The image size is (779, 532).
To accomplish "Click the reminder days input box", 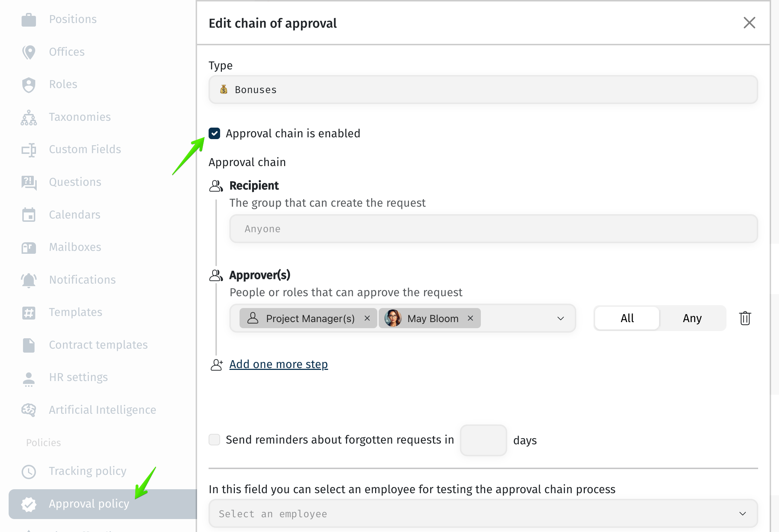I will [483, 440].
